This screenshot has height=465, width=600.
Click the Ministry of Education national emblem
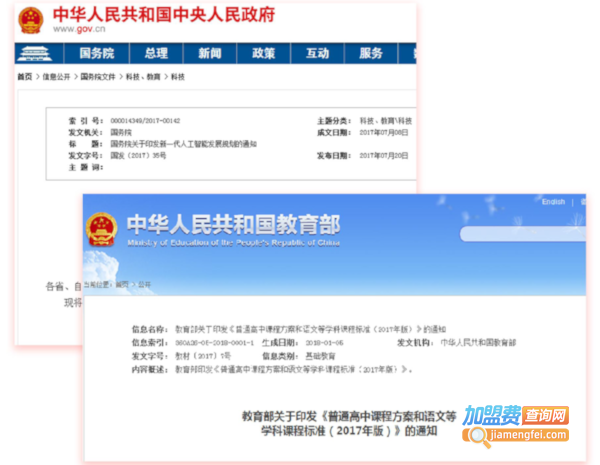(x=101, y=230)
